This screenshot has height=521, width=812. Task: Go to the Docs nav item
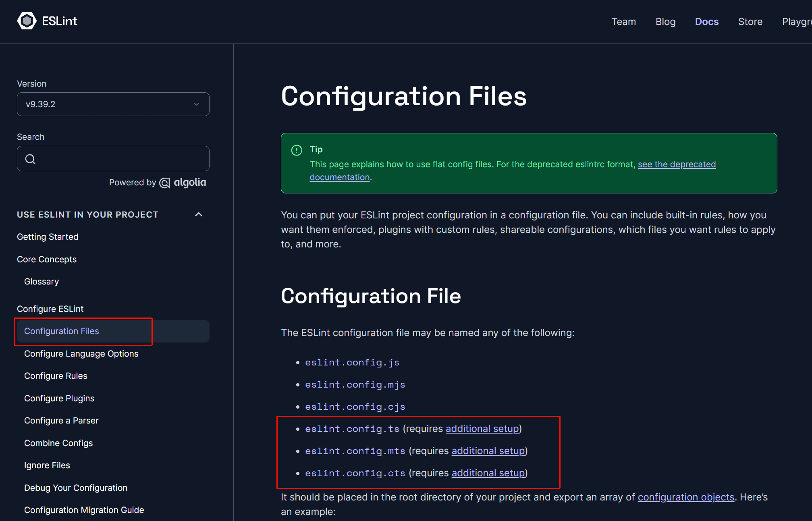(706, 22)
